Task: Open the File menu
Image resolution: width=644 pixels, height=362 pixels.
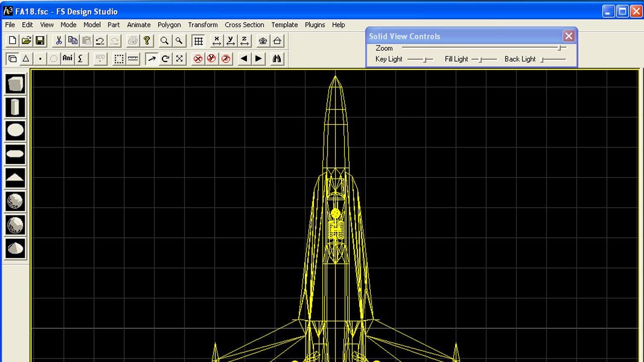Action: tap(10, 25)
